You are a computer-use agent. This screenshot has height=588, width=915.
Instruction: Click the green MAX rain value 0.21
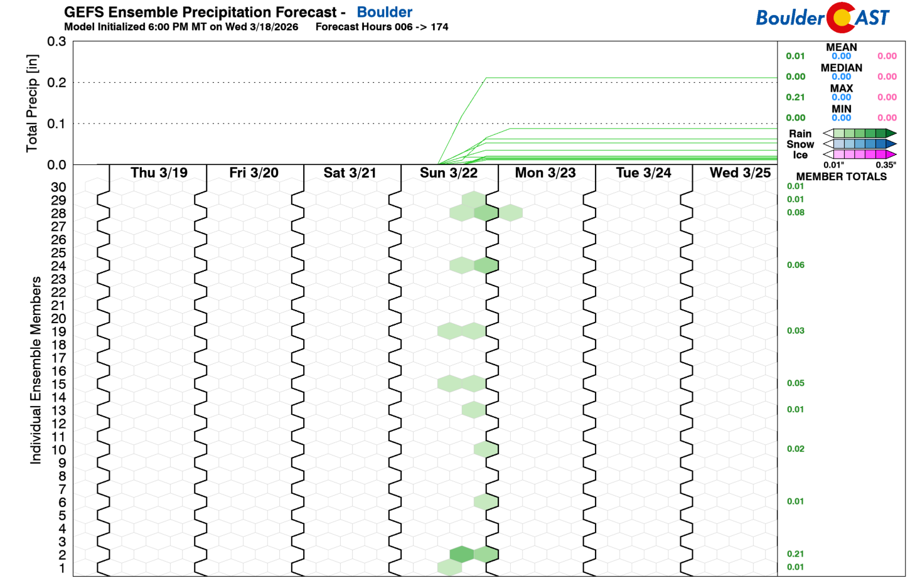[x=795, y=97]
